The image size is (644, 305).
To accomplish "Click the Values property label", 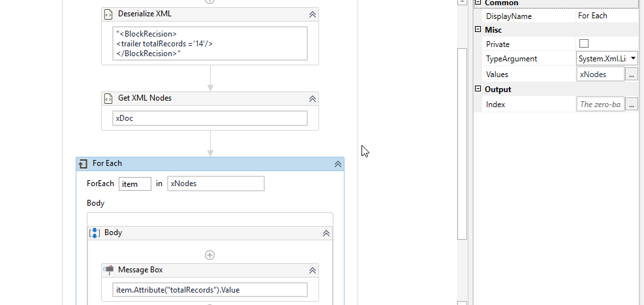I will point(497,74).
